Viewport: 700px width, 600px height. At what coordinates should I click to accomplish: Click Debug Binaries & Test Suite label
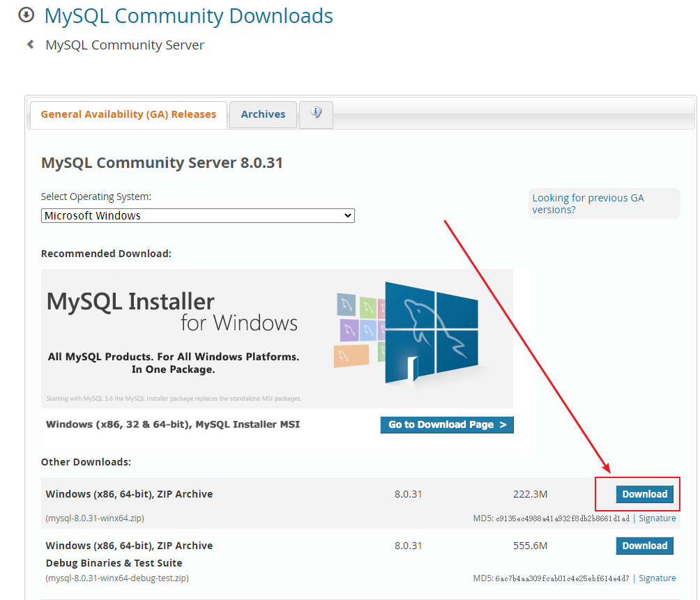click(114, 563)
